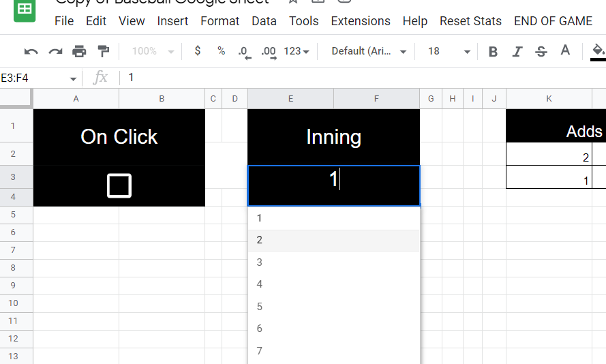
Task: Decrease decimal places
Action: pos(244,52)
